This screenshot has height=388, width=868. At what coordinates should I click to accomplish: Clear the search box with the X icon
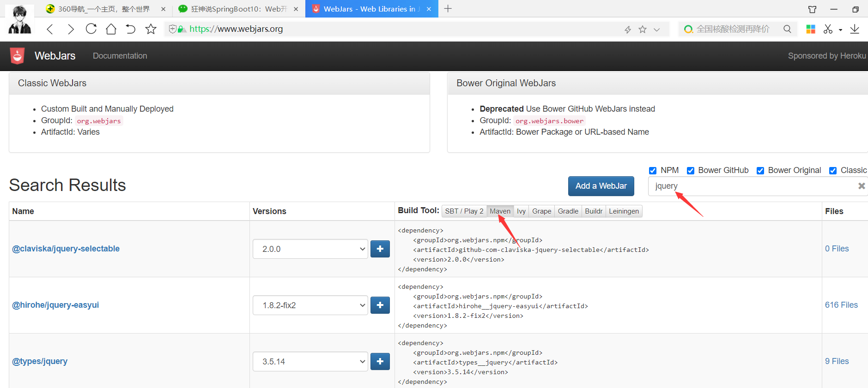[x=862, y=186]
